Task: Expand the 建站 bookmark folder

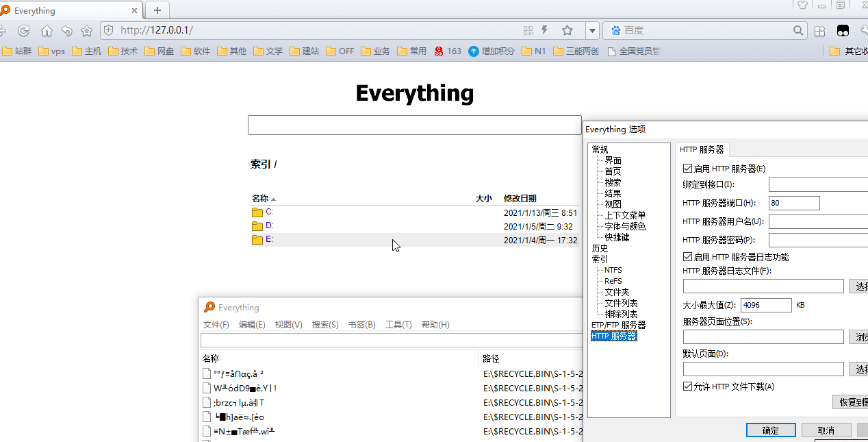Action: coord(305,51)
